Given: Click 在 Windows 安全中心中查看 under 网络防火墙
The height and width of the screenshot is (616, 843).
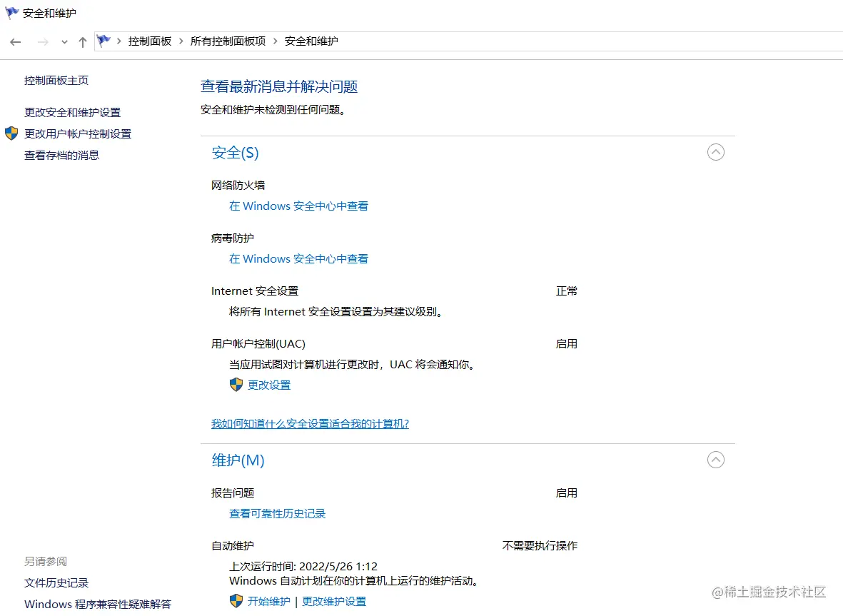Looking at the screenshot, I should coord(298,206).
